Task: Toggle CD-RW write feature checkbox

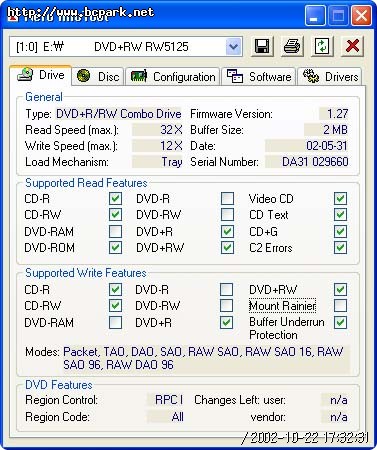Action: [x=115, y=305]
